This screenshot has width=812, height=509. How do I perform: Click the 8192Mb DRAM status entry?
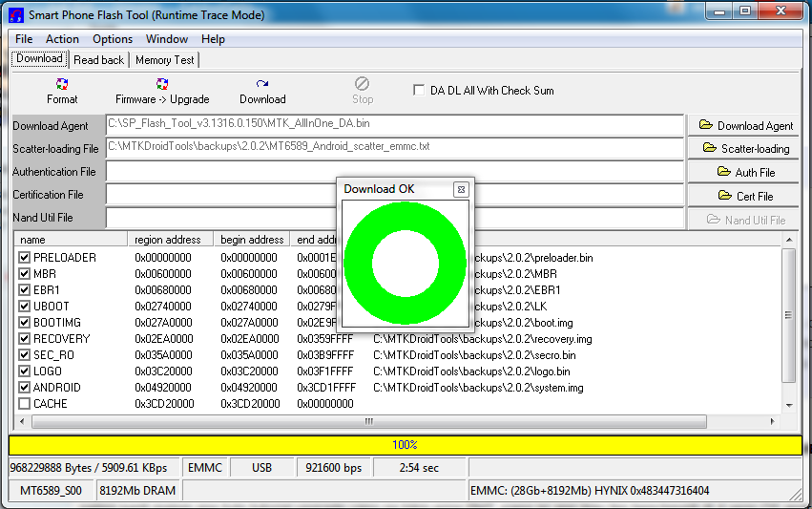[137, 491]
